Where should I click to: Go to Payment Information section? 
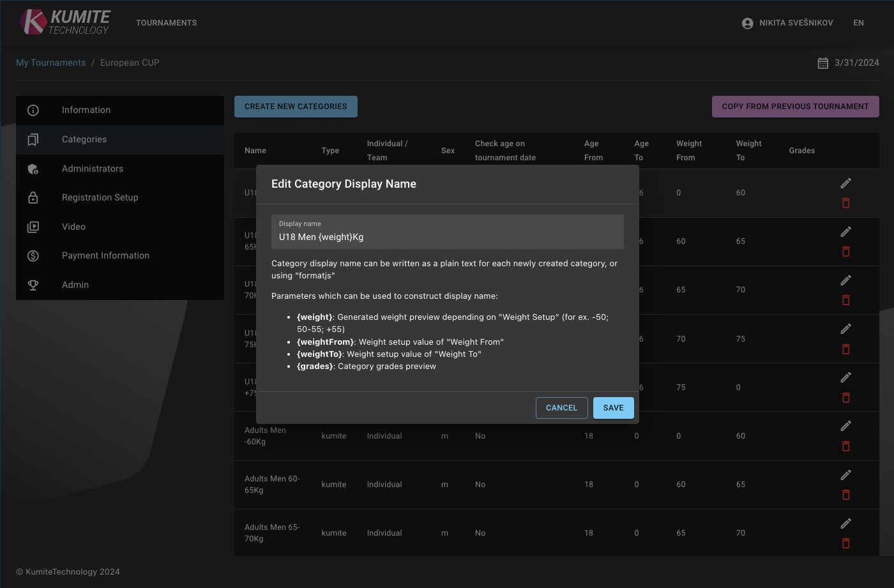pos(105,255)
